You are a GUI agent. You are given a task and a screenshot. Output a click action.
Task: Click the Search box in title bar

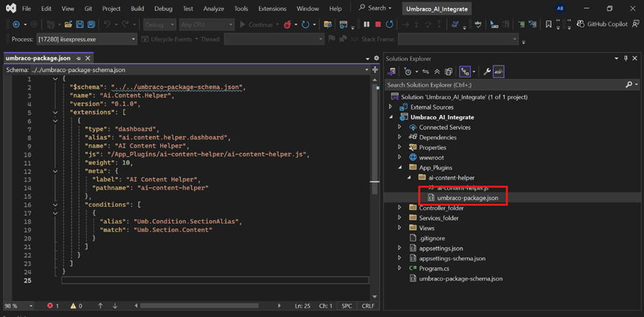tap(375, 8)
